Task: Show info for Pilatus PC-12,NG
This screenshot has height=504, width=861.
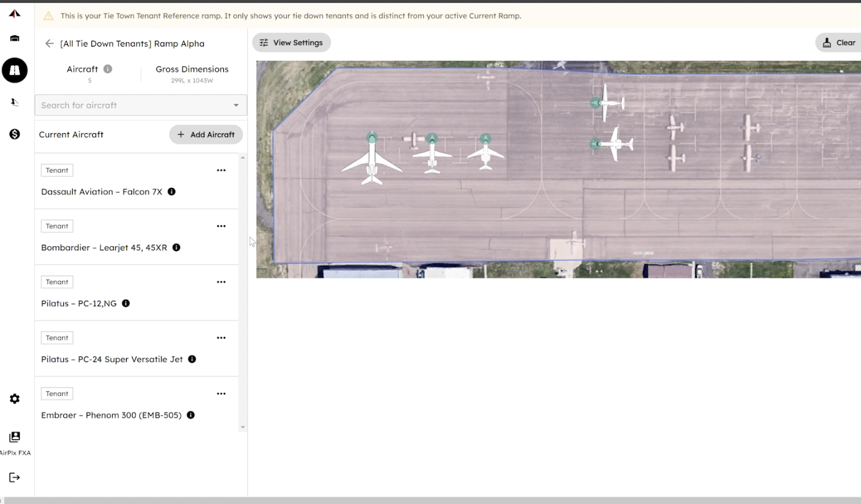Action: tap(126, 303)
